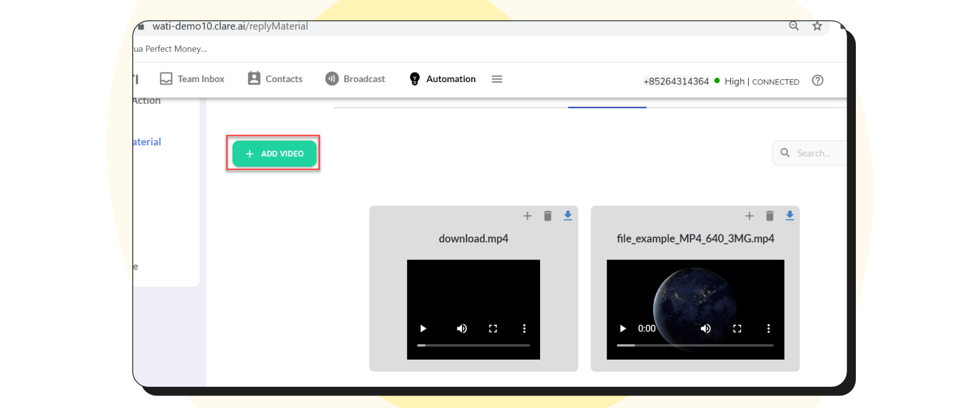Seek on the earth video progress bar

click(695, 345)
